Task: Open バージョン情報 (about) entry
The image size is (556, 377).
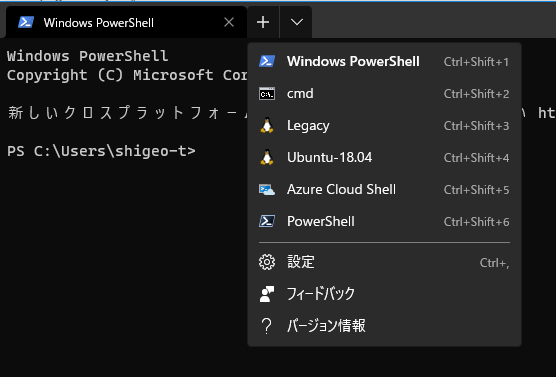Action: 384,326
